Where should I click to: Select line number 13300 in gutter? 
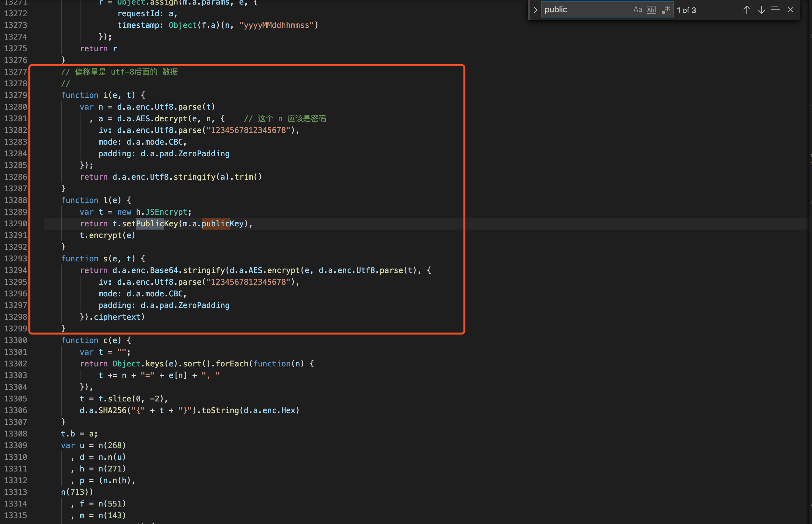click(x=16, y=340)
